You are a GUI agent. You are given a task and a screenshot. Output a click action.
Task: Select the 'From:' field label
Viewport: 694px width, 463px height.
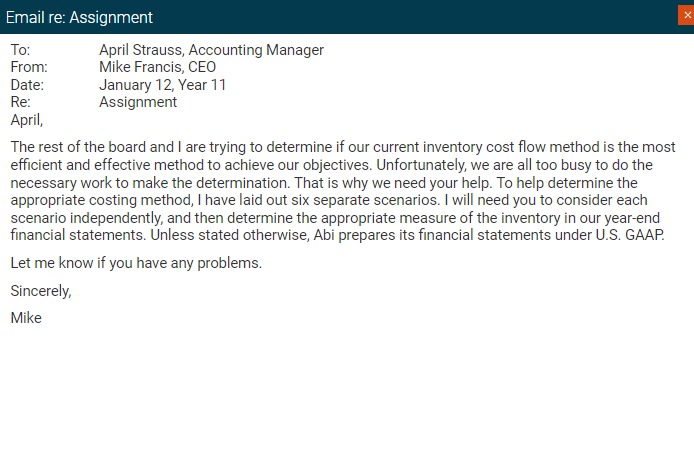[x=29, y=67]
